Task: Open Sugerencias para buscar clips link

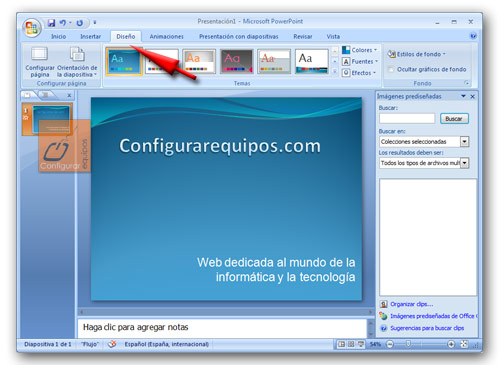Action: point(427,328)
